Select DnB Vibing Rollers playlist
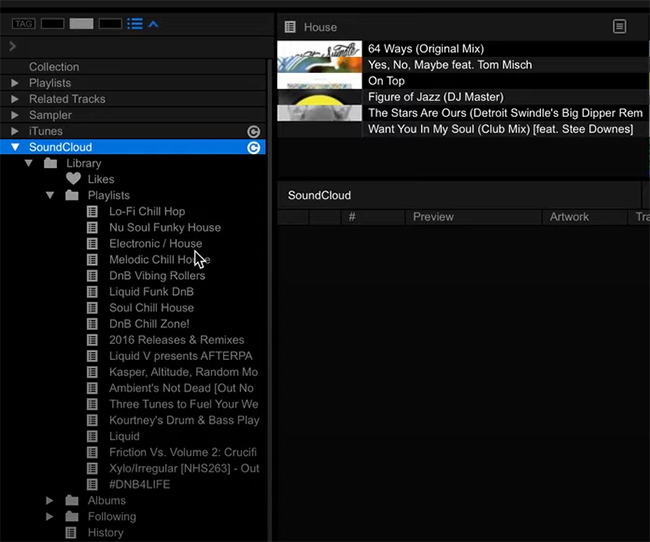This screenshot has width=650, height=542. (157, 276)
